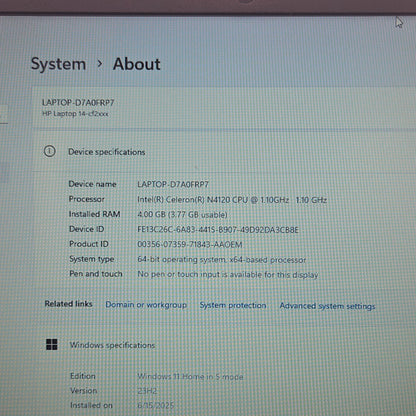
Task: Click the breadcrumb chevron after System
Action: [x=99, y=63]
